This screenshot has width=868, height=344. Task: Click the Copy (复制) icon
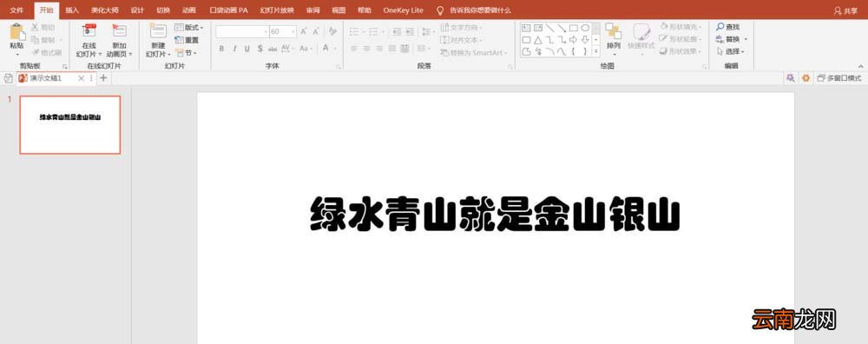(35, 40)
